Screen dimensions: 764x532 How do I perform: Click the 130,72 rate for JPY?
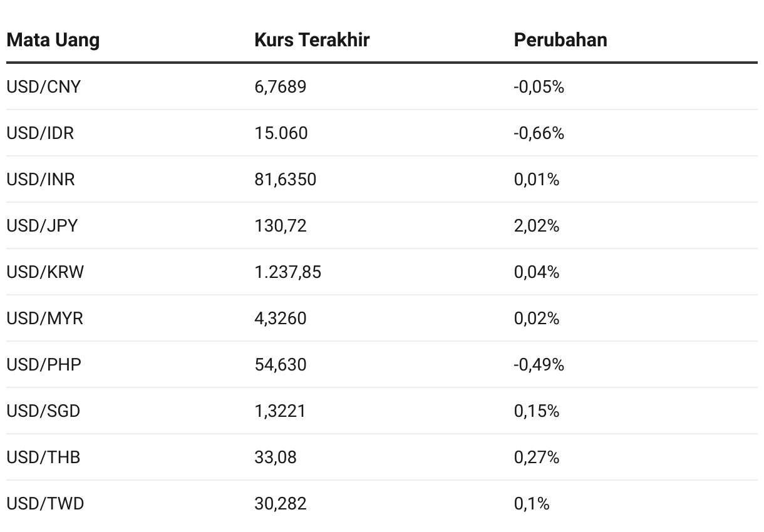281,225
